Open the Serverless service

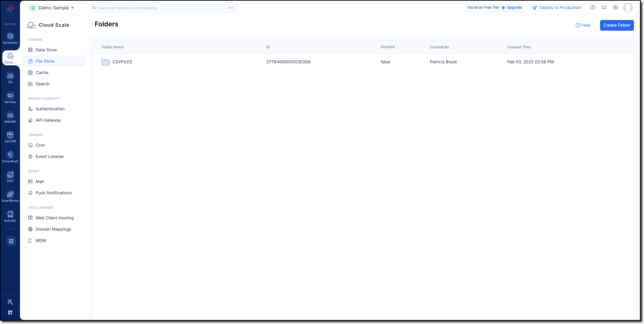(10, 38)
